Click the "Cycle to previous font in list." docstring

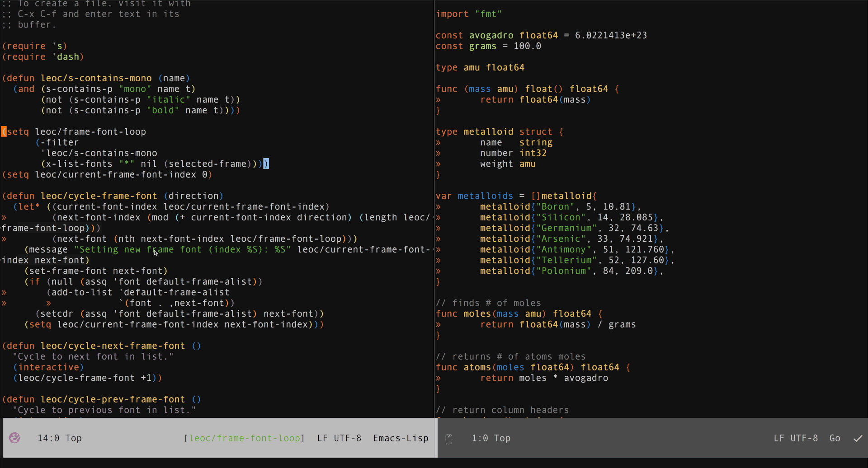click(x=104, y=410)
